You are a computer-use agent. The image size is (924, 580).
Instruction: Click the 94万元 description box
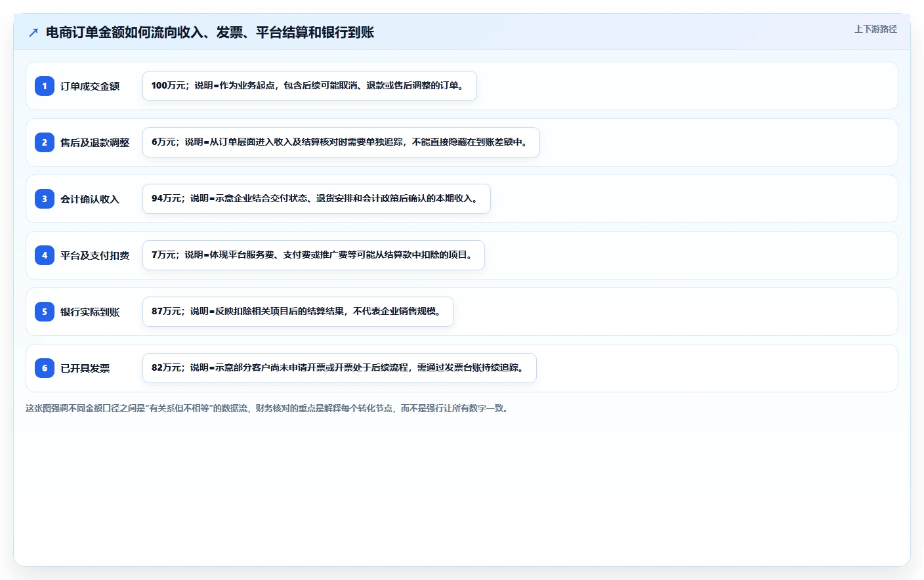point(316,199)
